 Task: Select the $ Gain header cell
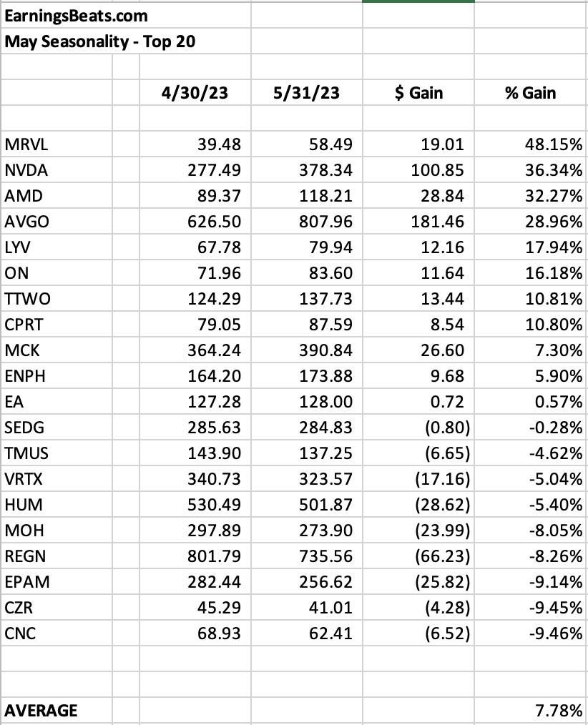(418, 92)
